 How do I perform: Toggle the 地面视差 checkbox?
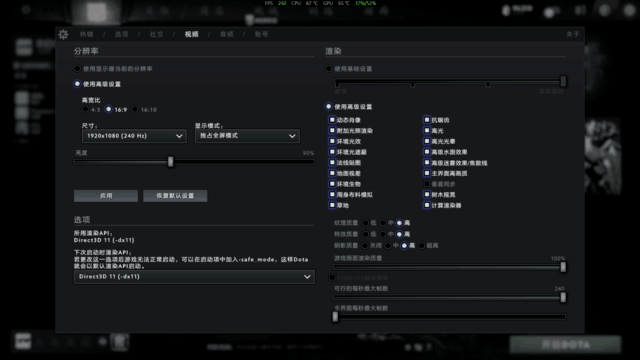coord(332,173)
